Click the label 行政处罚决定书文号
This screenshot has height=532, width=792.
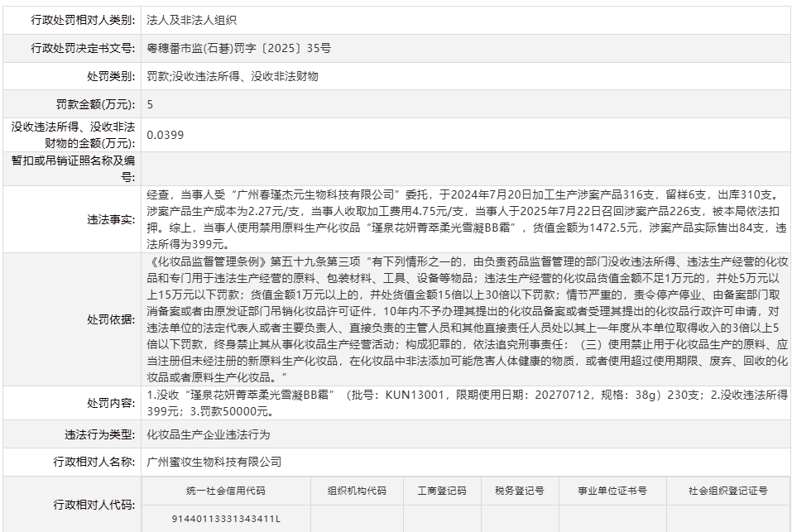click(84, 49)
